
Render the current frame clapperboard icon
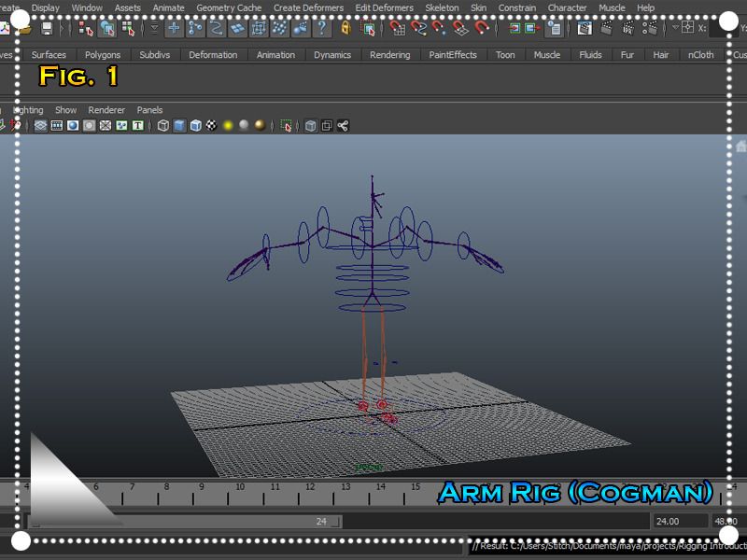606,29
